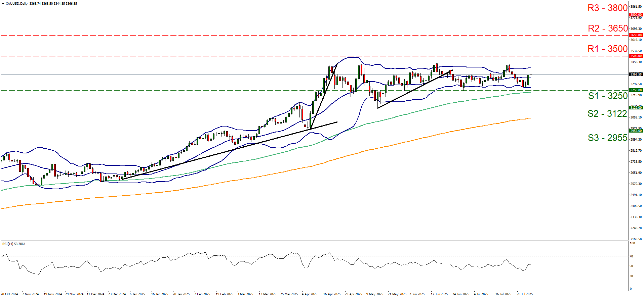Click the 11 Dec 2024 date label
Screen dimensions: 644x298
click(95, 294)
